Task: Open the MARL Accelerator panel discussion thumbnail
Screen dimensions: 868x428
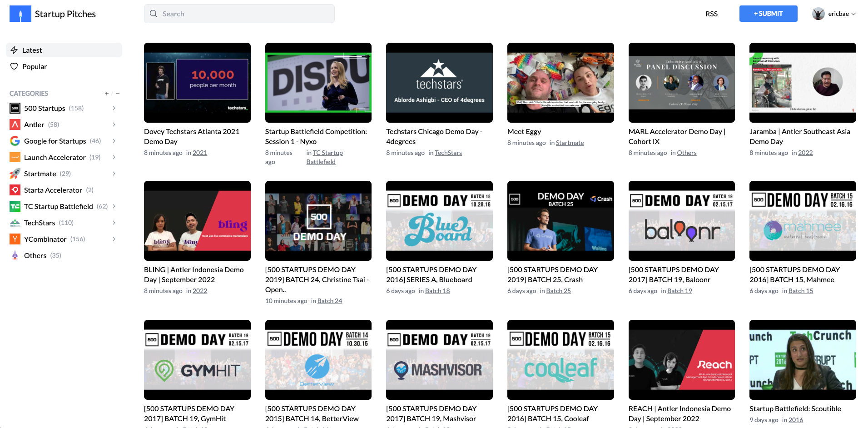Action: pyautogui.click(x=681, y=83)
